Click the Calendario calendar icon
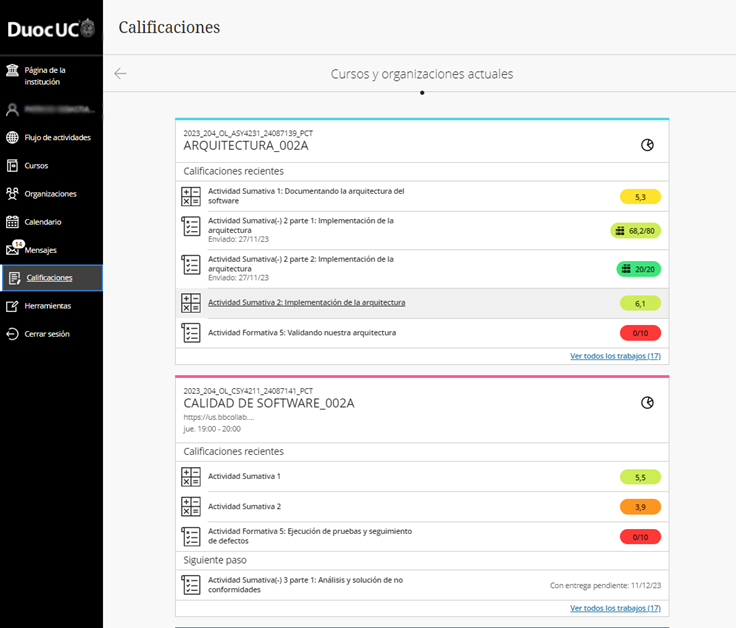 pyautogui.click(x=12, y=222)
